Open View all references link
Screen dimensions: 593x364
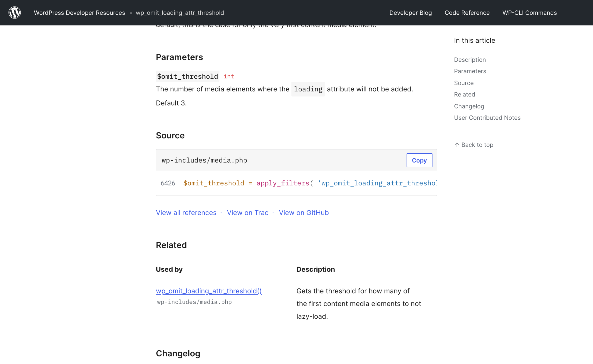(186, 213)
